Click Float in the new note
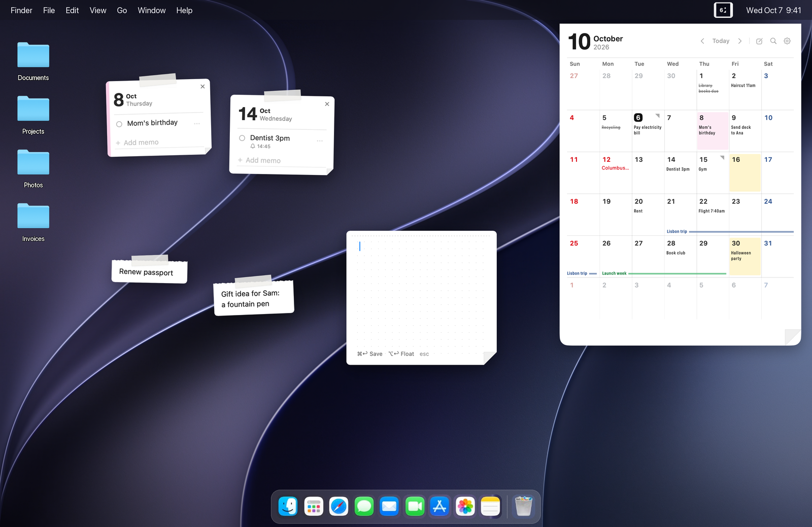812x527 pixels. [x=401, y=354]
